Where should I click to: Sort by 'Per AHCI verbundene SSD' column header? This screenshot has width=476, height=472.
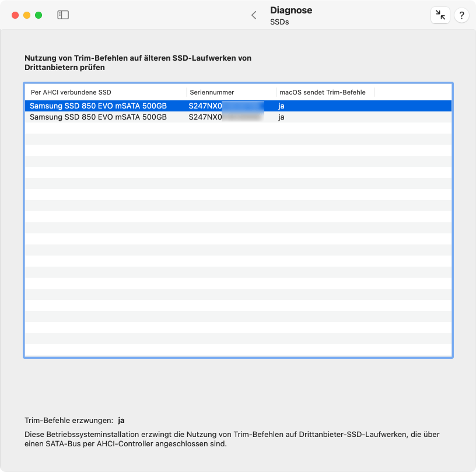pos(106,92)
